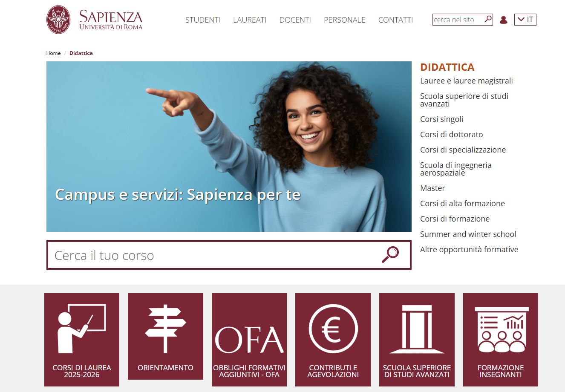Follow the Summer and winter school link
This screenshot has height=392, width=565.
click(x=468, y=234)
